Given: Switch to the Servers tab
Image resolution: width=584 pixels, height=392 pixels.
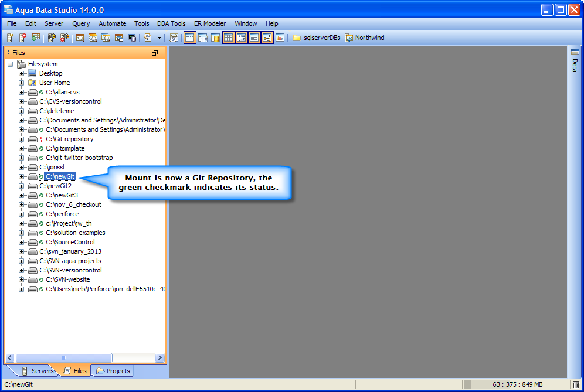Looking at the screenshot, I should click(x=38, y=371).
